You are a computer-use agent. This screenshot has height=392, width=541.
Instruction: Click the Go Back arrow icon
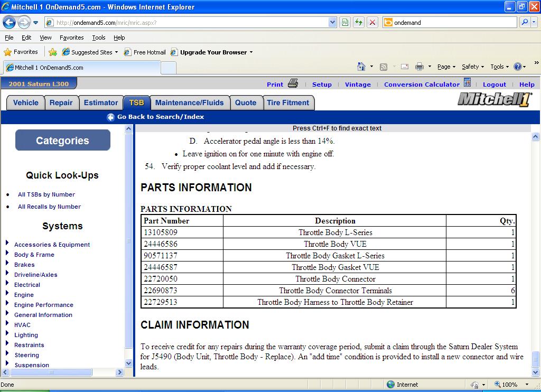coord(110,117)
